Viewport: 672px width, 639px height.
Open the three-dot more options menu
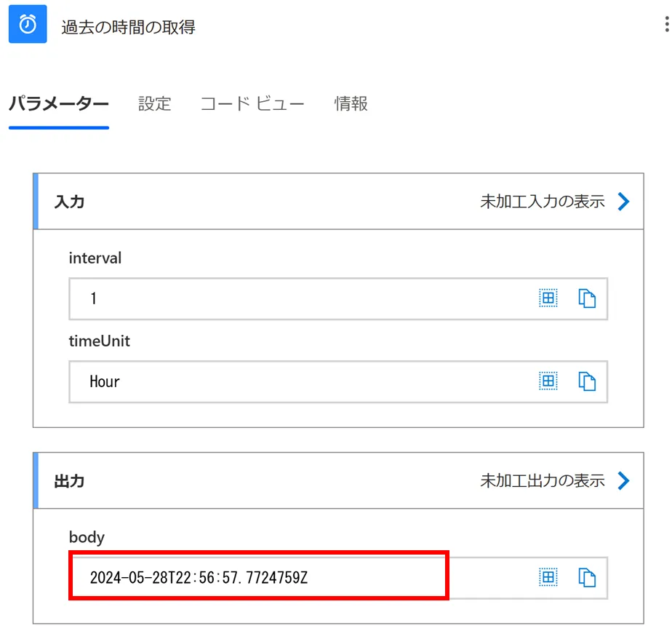[666, 25]
